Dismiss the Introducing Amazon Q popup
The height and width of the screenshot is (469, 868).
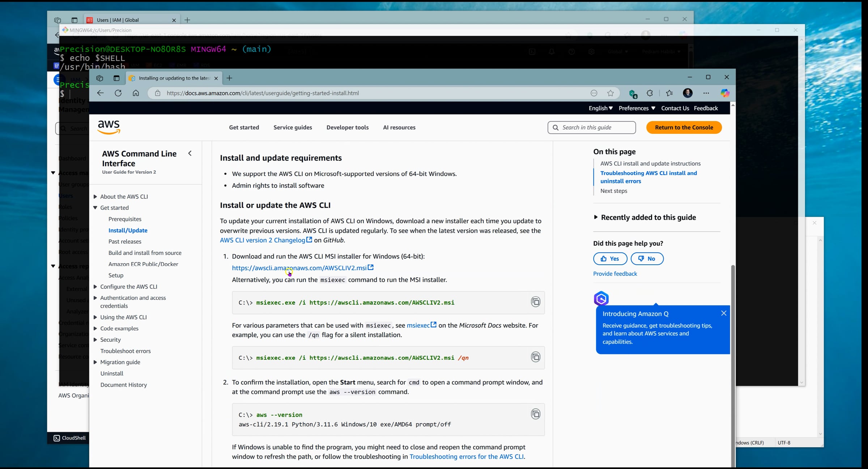pos(724,313)
